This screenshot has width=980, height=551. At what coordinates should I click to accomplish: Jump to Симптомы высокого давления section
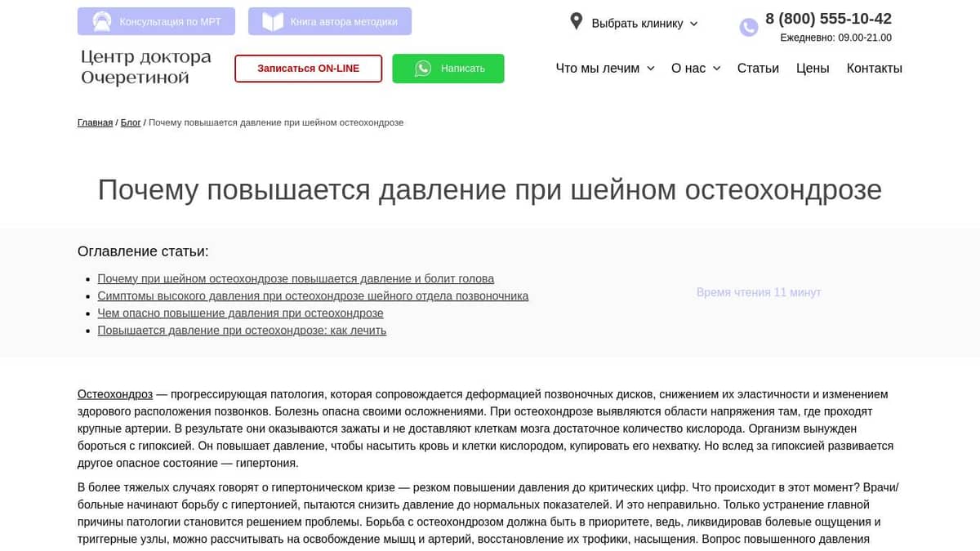pyautogui.click(x=313, y=296)
